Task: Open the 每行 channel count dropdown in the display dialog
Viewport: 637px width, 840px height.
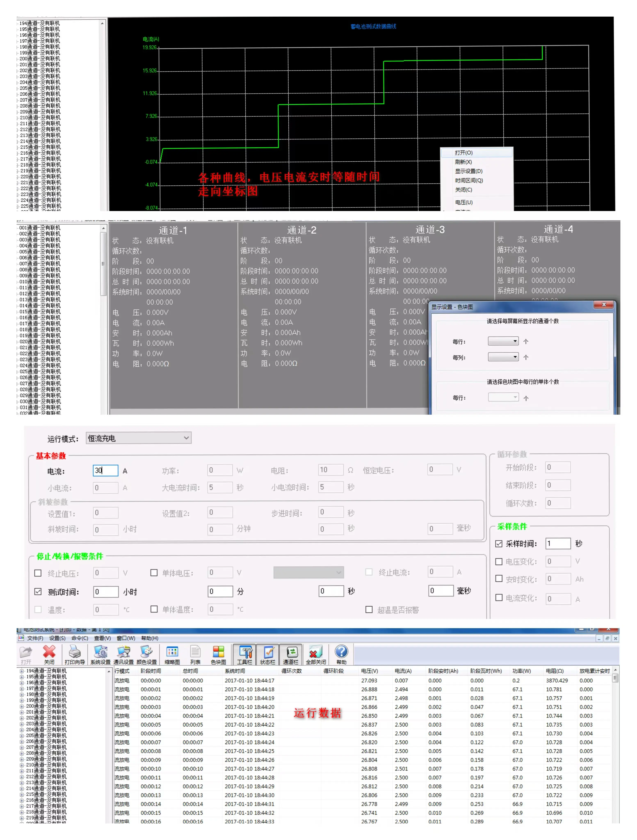Action: click(503, 341)
